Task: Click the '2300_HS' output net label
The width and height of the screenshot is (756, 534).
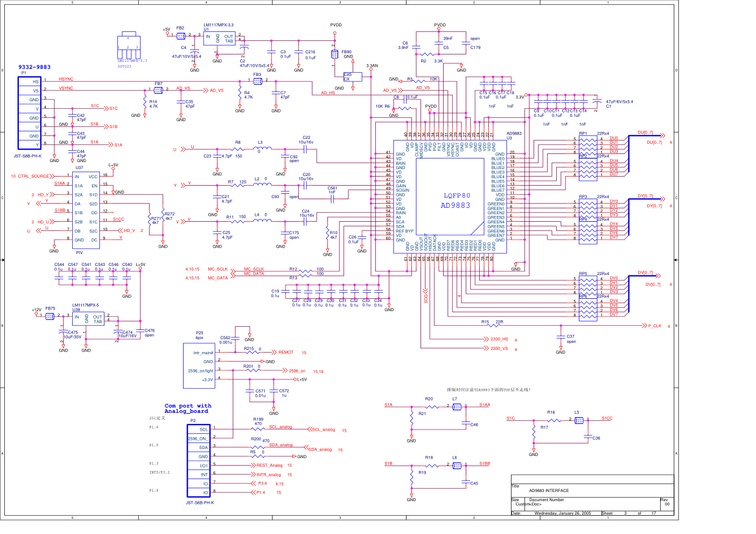Action: point(499,339)
